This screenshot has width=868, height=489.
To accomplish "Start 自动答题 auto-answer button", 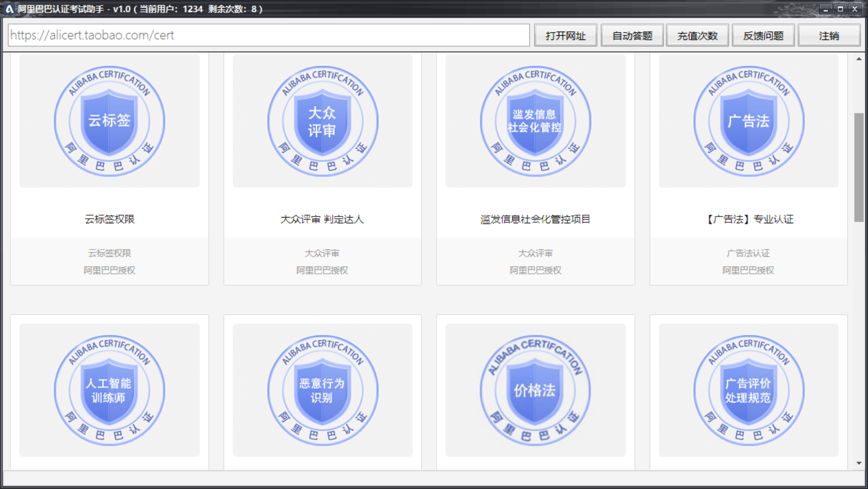I will [632, 36].
